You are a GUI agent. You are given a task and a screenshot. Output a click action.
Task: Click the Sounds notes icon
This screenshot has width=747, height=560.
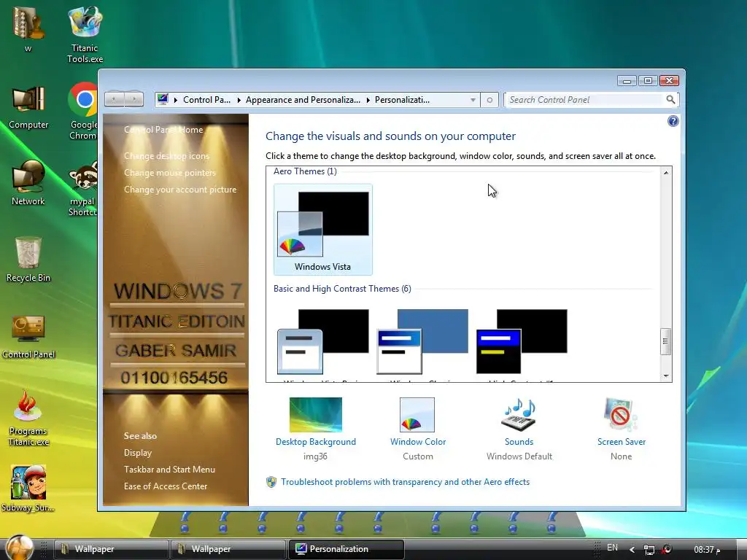[x=519, y=415]
